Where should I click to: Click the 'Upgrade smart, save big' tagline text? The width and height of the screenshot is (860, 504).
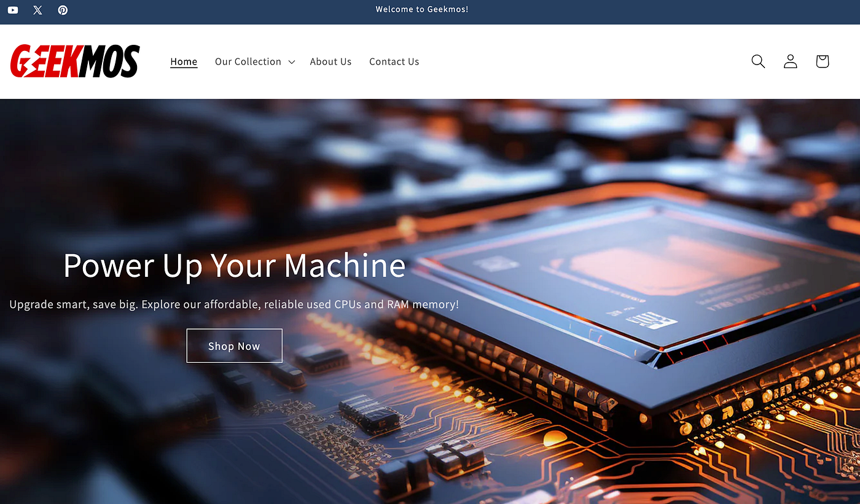click(234, 304)
